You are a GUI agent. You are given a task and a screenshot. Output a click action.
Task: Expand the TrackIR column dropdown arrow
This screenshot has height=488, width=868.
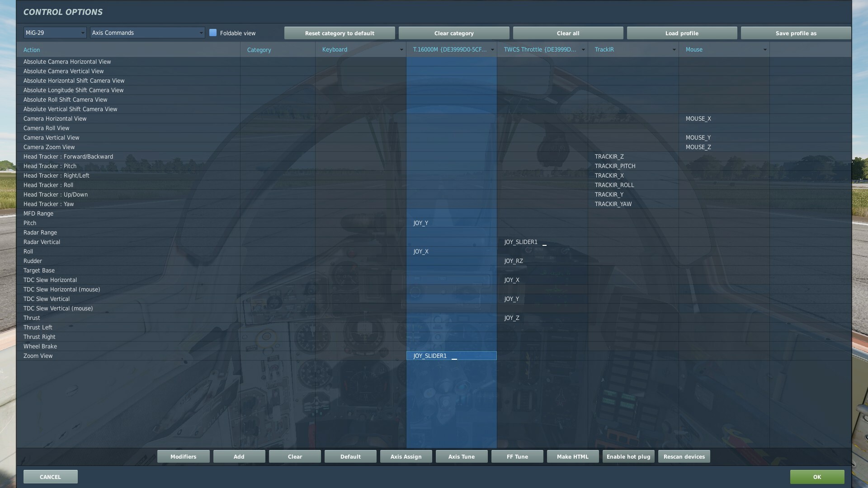coord(674,50)
